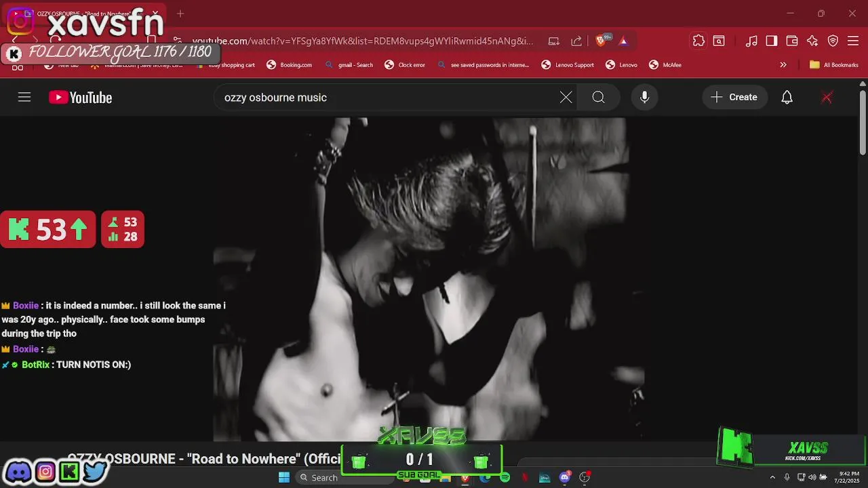This screenshot has height=488, width=868.
Task: Click the YouTube URL in address bar
Action: click(363, 41)
